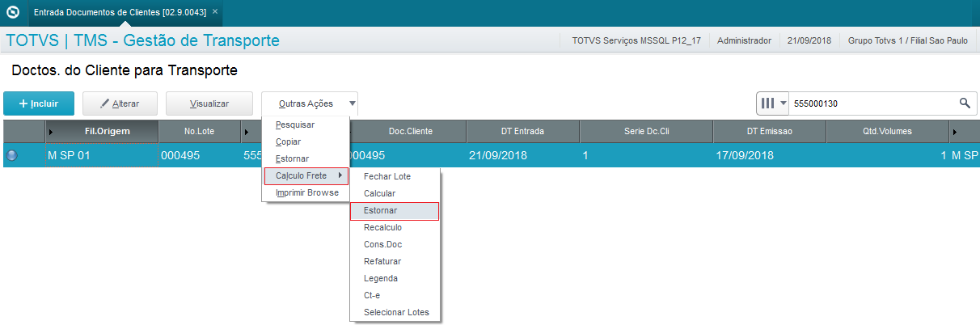Sort by Serie Dc.Cli column header

coord(646,131)
